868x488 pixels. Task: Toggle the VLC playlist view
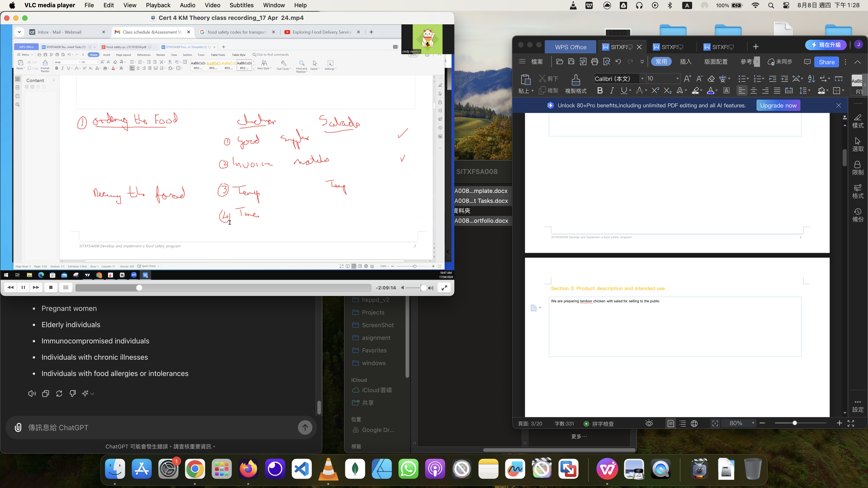tap(66, 287)
